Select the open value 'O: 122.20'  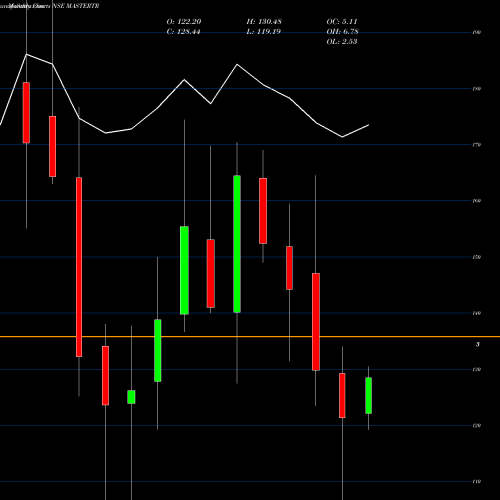[x=184, y=22]
